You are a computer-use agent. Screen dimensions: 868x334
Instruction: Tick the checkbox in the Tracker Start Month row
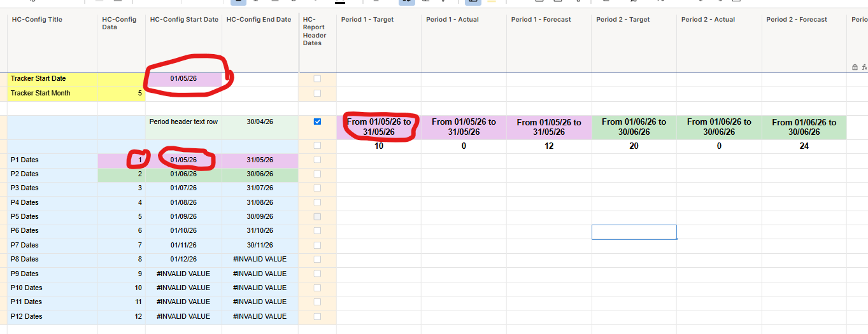pyautogui.click(x=317, y=93)
